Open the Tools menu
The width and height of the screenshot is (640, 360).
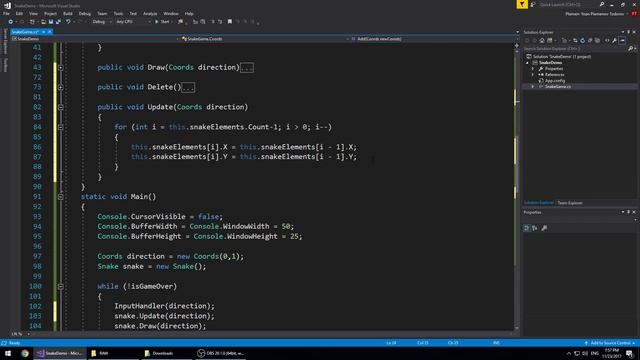pos(118,13)
